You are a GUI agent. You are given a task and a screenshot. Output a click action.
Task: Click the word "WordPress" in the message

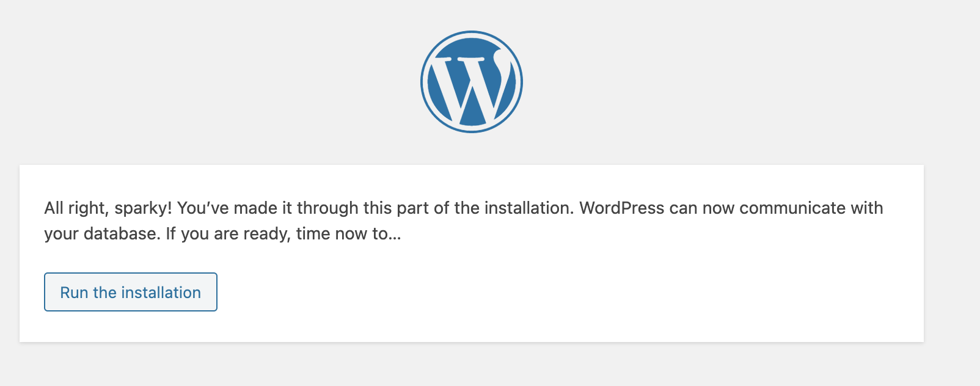point(621,208)
